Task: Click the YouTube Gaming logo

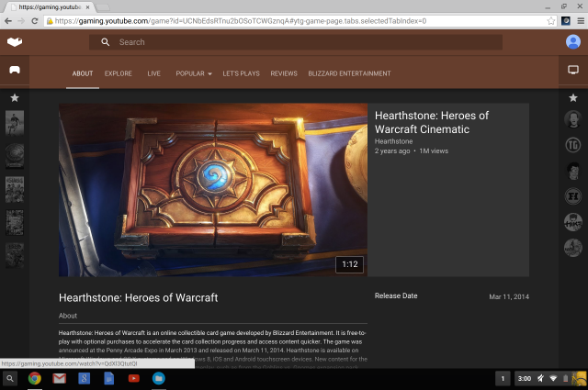Action: 15,42
